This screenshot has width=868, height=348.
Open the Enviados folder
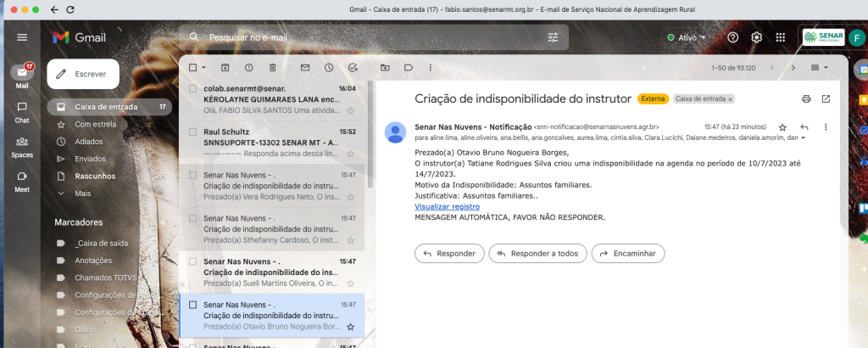coord(90,159)
